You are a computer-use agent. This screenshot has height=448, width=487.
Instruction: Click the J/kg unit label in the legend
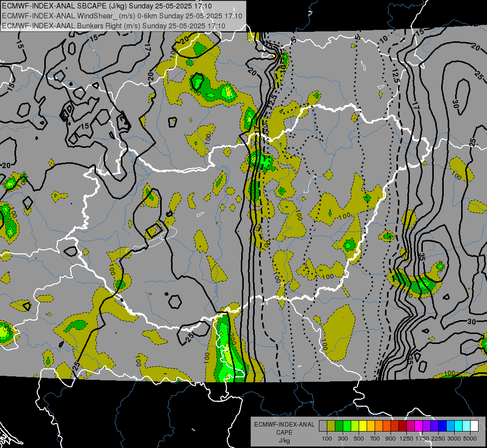click(x=284, y=441)
